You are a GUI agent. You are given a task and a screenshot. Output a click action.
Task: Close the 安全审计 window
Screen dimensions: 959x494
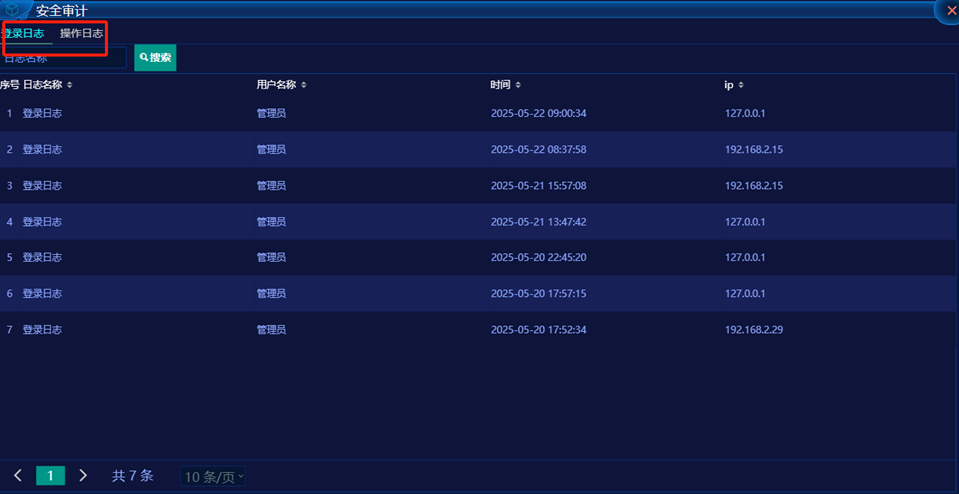tap(950, 10)
